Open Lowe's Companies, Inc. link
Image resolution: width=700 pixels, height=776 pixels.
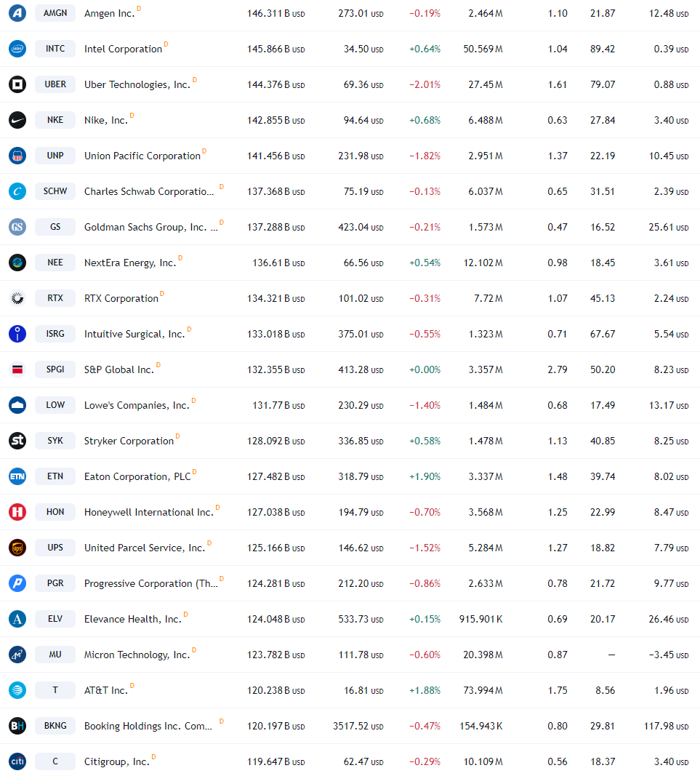pos(137,405)
